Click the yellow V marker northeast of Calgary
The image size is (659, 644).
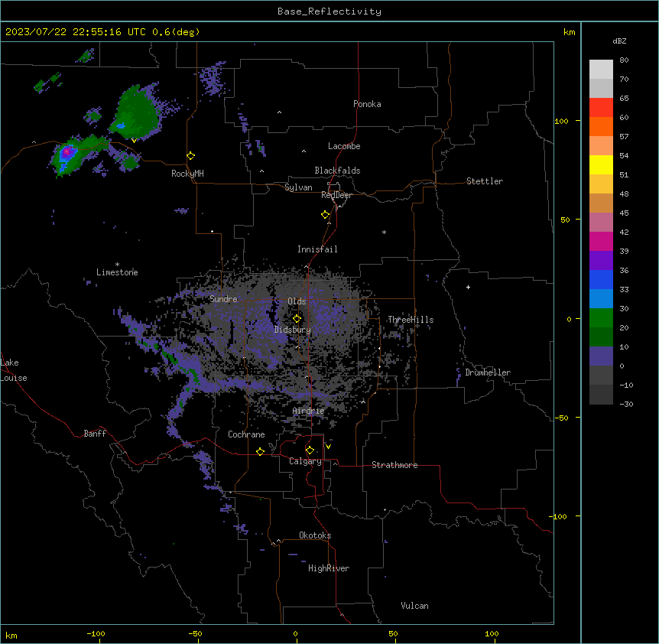(x=328, y=447)
